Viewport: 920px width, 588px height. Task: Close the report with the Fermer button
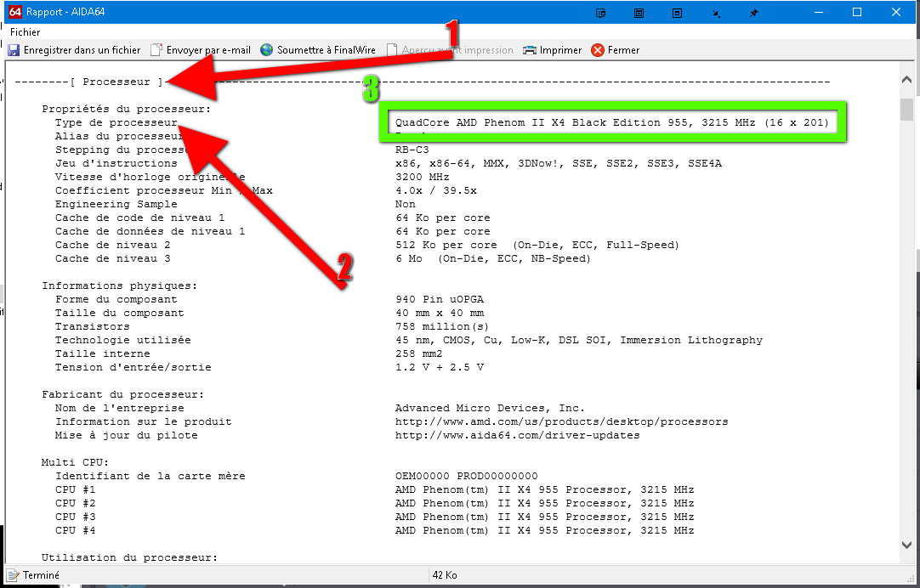pos(616,50)
